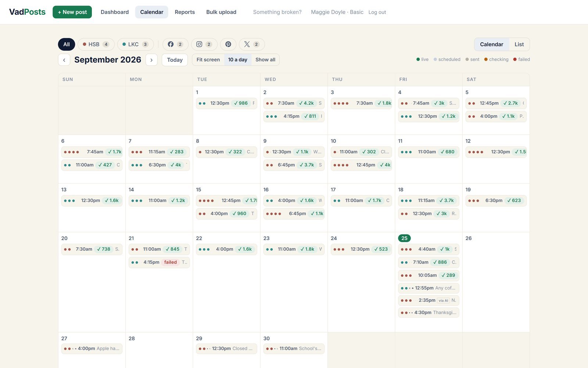Open the 11:00am 680 post
Viewport: 588px width, 368px height.
click(x=429, y=152)
